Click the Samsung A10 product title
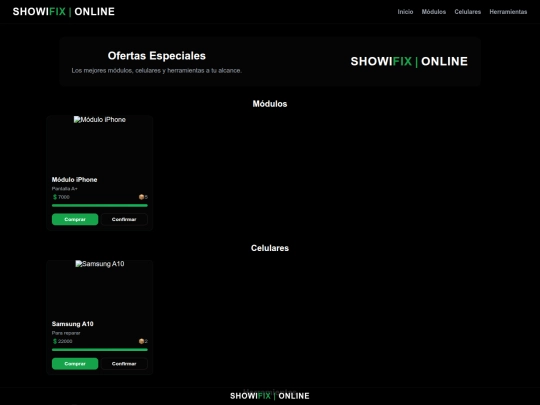Screen dimensions: 540x405 pyautogui.click(x=72, y=324)
